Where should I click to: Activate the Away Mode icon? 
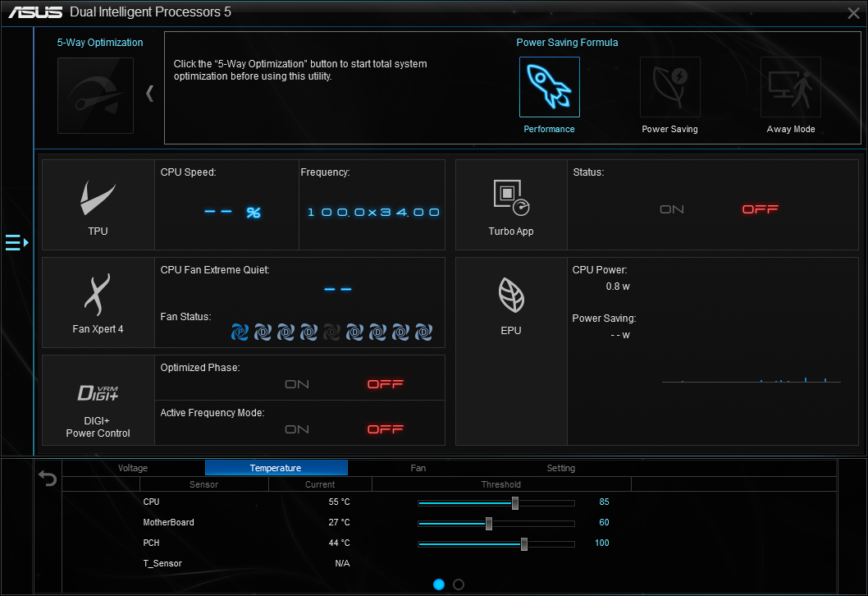coord(791,87)
